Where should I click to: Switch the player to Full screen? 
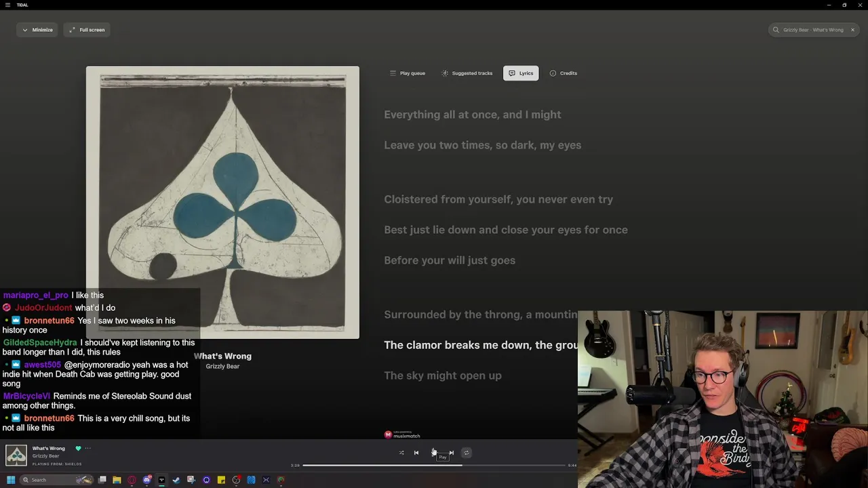tap(87, 30)
